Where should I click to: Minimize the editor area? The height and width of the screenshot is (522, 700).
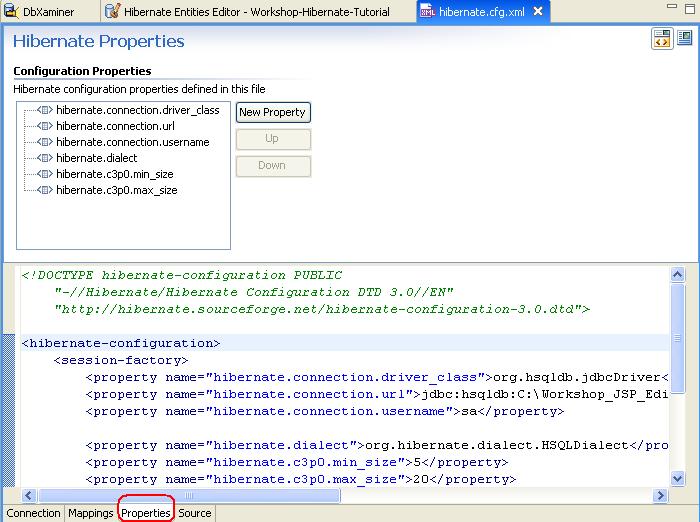point(671,7)
